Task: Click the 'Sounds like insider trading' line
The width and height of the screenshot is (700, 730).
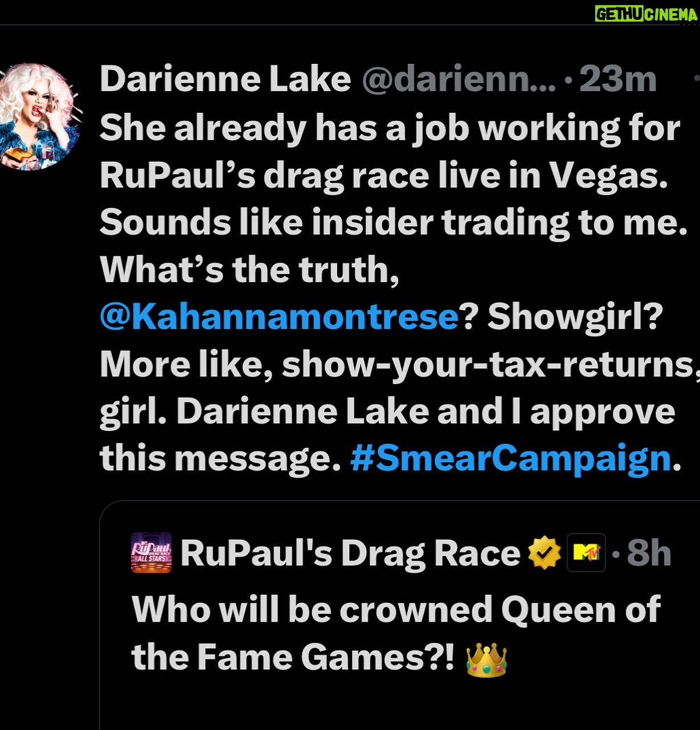Action: [x=394, y=222]
